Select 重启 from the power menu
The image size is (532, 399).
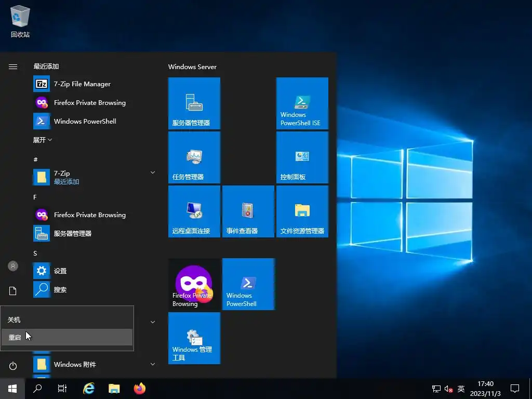67,337
